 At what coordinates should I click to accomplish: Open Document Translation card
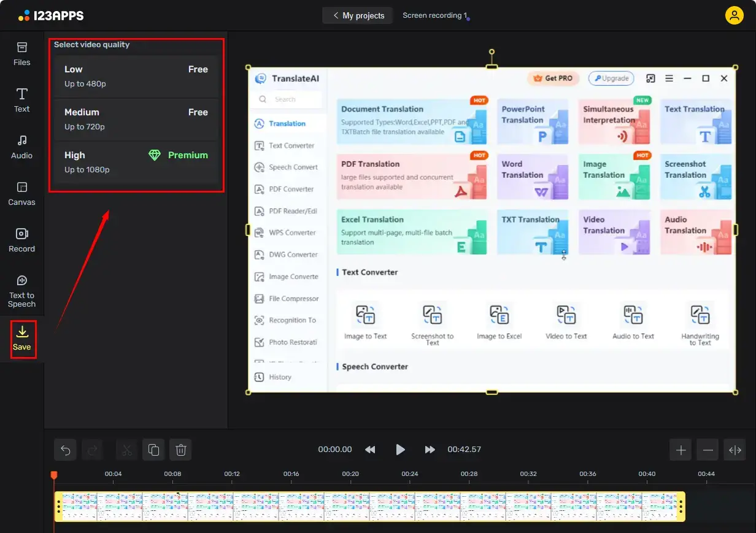point(412,121)
